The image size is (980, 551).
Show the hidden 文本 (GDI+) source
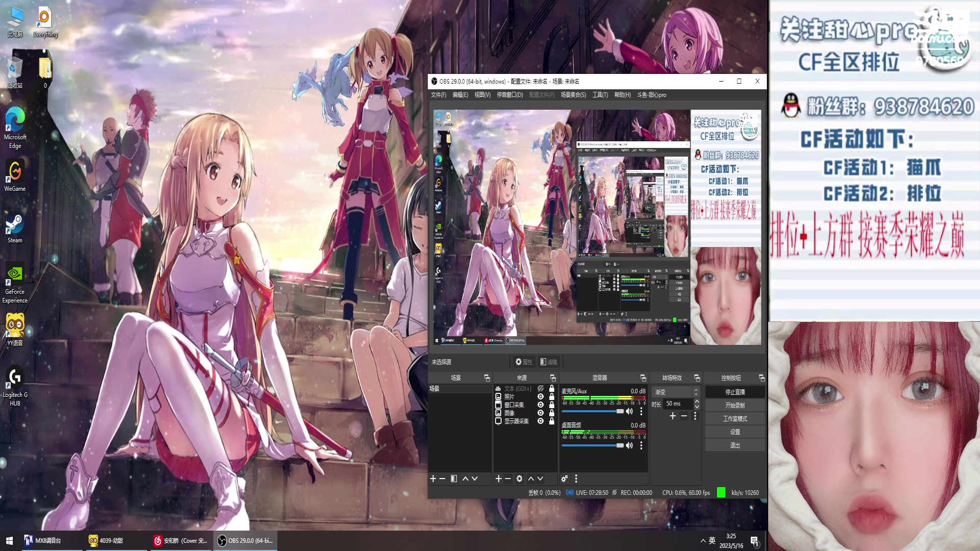(x=541, y=389)
